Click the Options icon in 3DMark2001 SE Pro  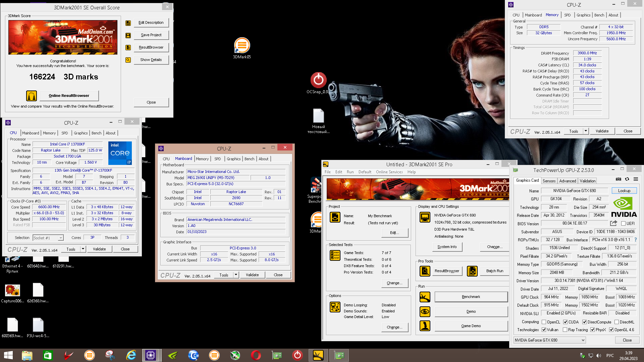tap(335, 307)
